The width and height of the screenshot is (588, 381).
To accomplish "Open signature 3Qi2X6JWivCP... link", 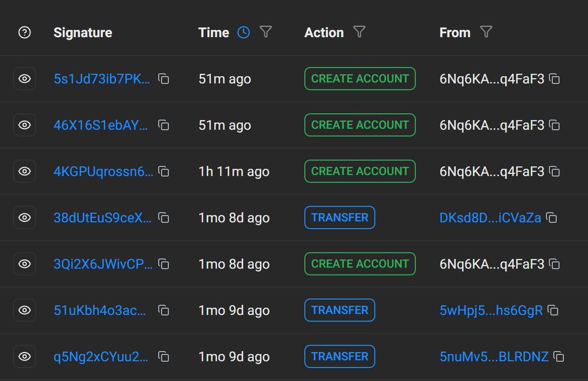I will coord(103,264).
